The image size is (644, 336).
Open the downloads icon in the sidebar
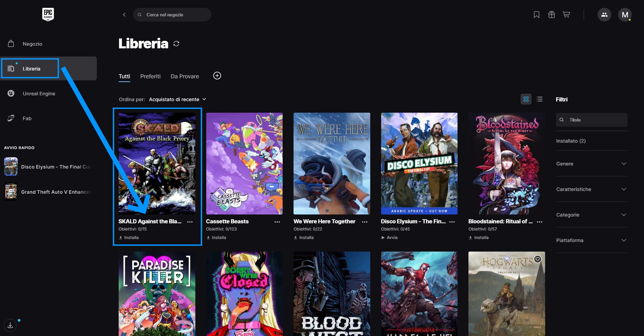point(11,325)
